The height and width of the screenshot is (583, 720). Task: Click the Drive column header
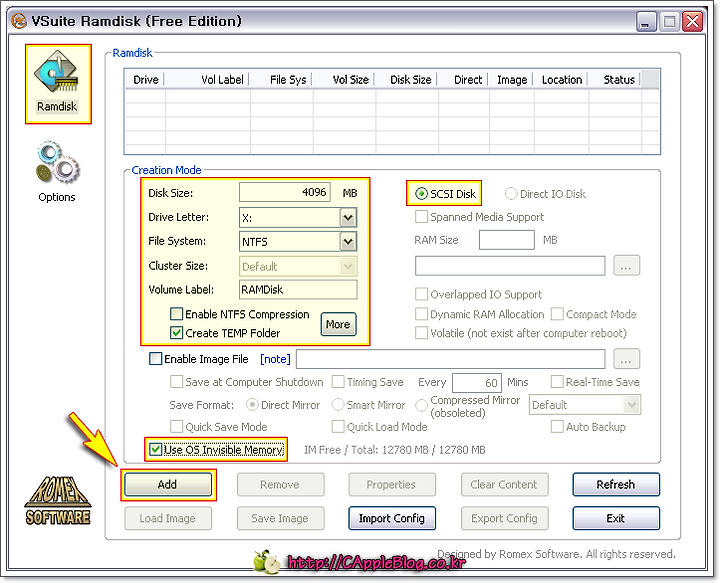pyautogui.click(x=145, y=79)
